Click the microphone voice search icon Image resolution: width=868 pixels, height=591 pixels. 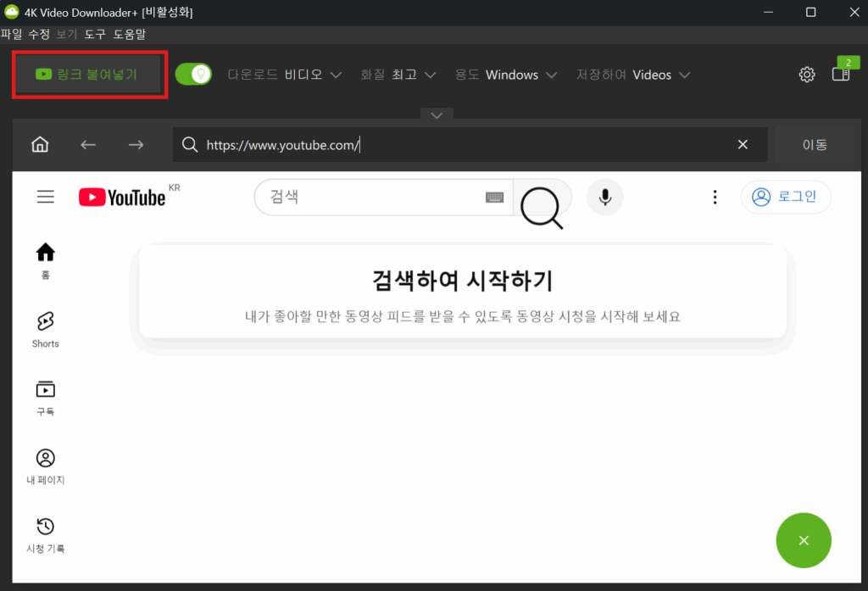pyautogui.click(x=605, y=198)
